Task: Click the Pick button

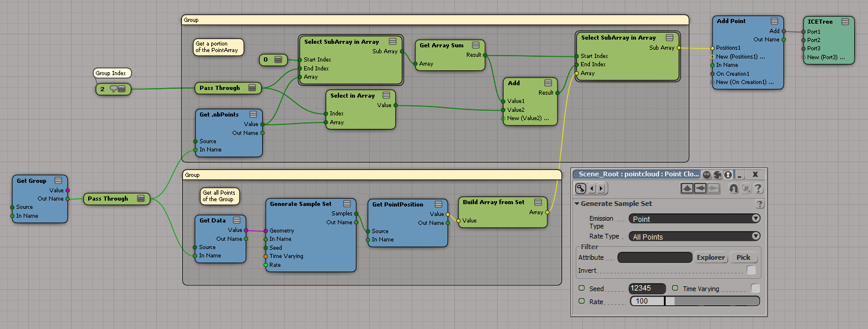Action: pyautogui.click(x=743, y=257)
